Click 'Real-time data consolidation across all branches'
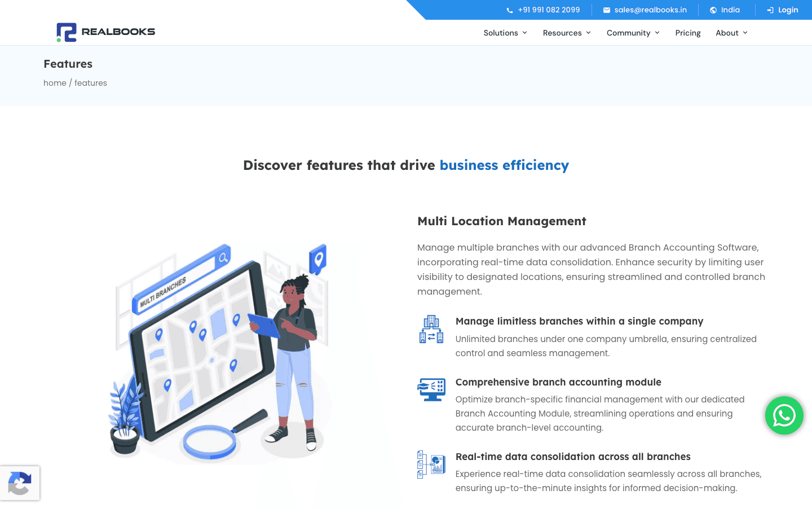Viewport: 812px width, 508px height. click(573, 457)
